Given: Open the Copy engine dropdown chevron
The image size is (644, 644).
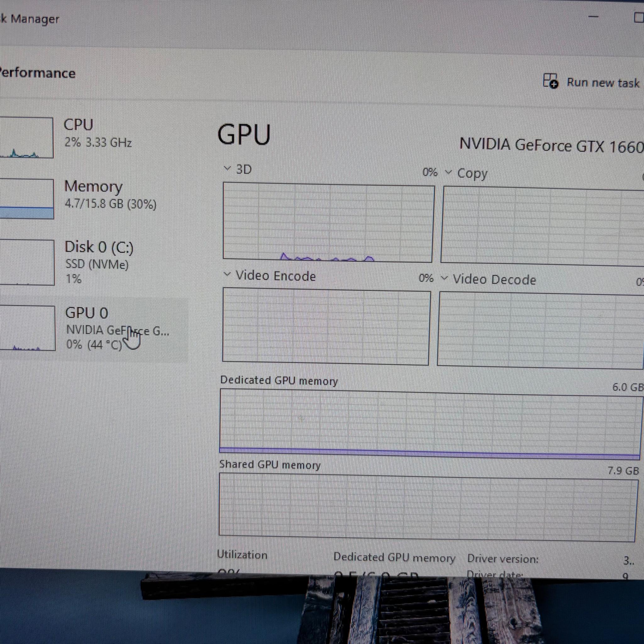Looking at the screenshot, I should click(448, 172).
